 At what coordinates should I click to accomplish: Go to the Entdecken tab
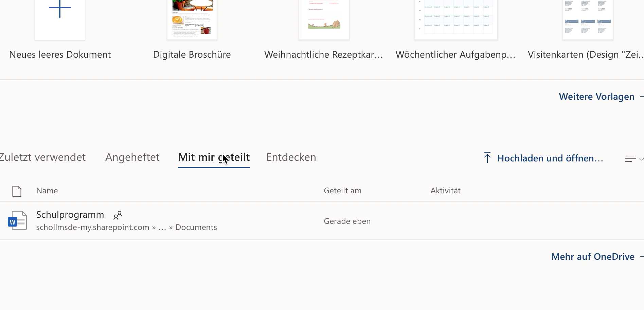(x=291, y=157)
